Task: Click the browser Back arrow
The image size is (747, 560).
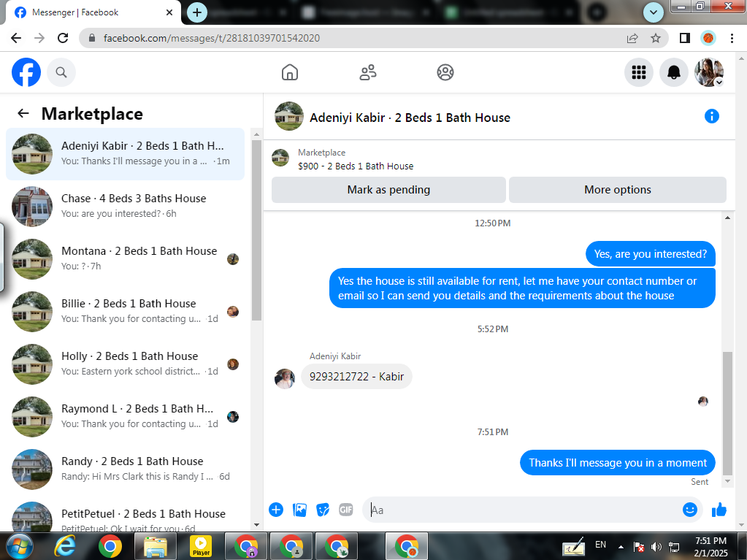Action: [x=16, y=38]
